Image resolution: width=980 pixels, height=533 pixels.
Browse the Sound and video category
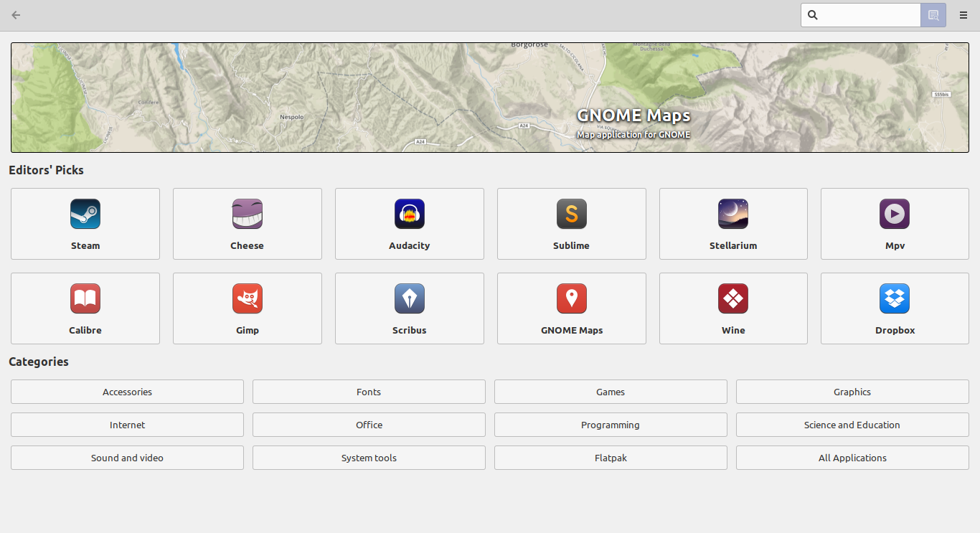[127, 458]
